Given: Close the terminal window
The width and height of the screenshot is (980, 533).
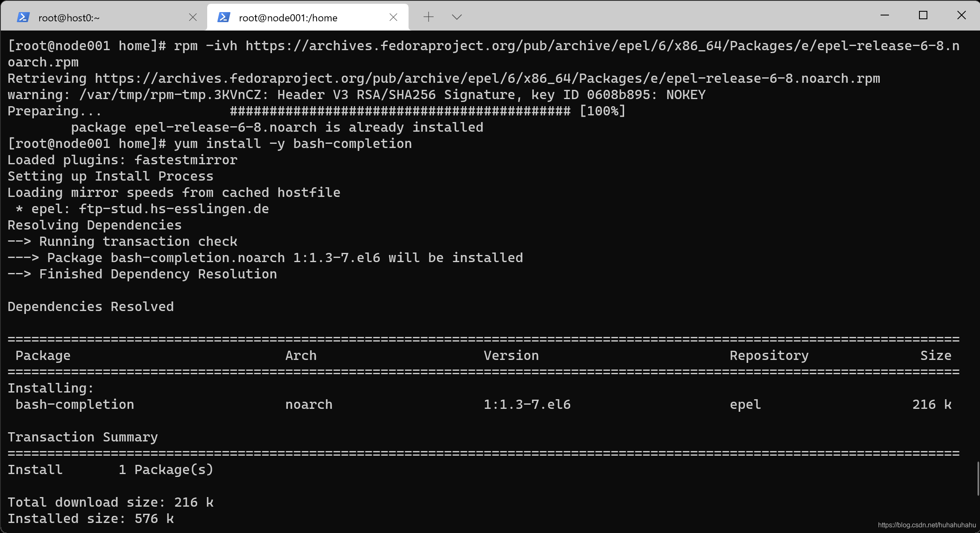Looking at the screenshot, I should [961, 15].
